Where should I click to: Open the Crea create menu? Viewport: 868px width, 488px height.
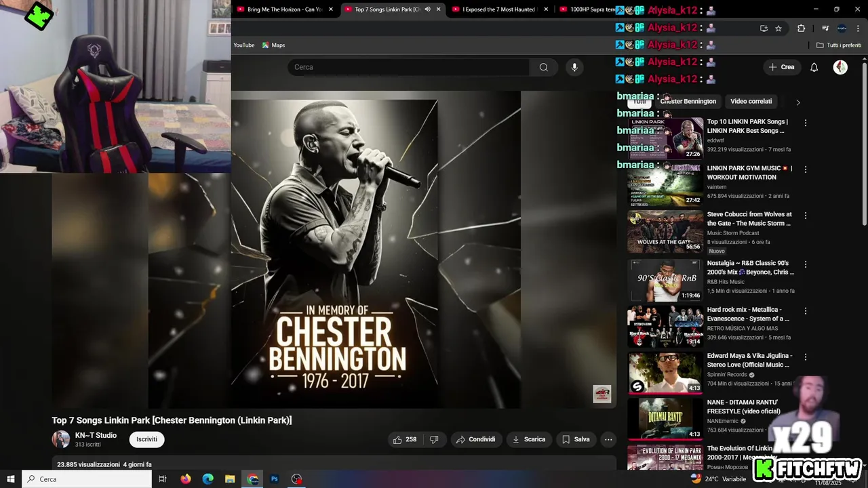click(781, 67)
